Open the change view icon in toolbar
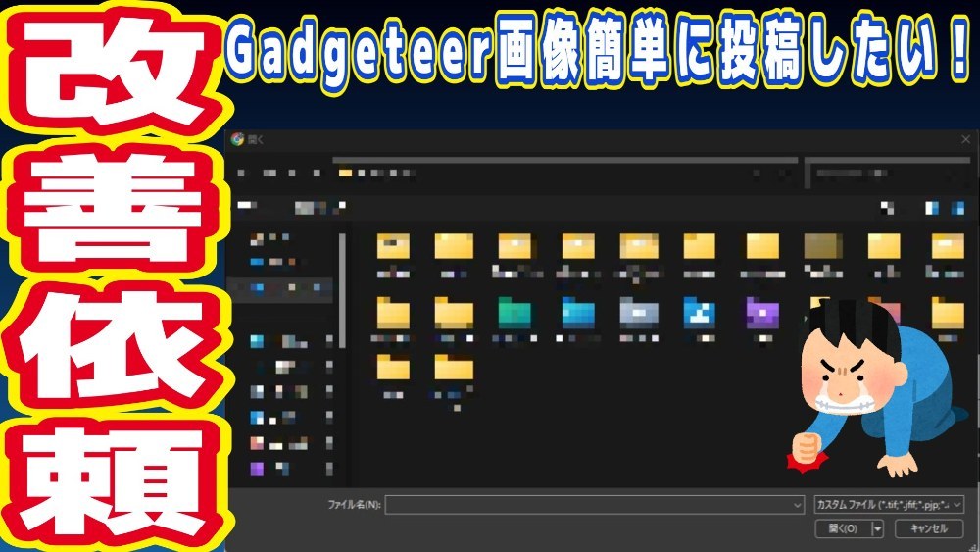Viewport: 980px width, 552px height. 887,208
